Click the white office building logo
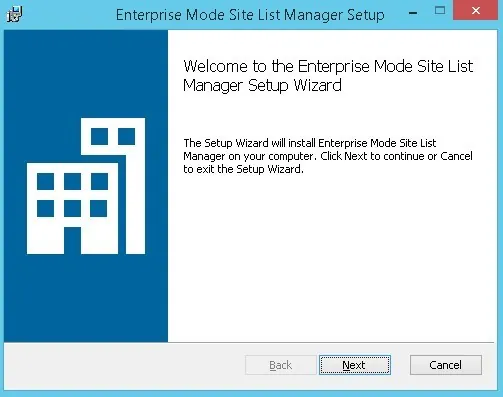 click(86, 186)
